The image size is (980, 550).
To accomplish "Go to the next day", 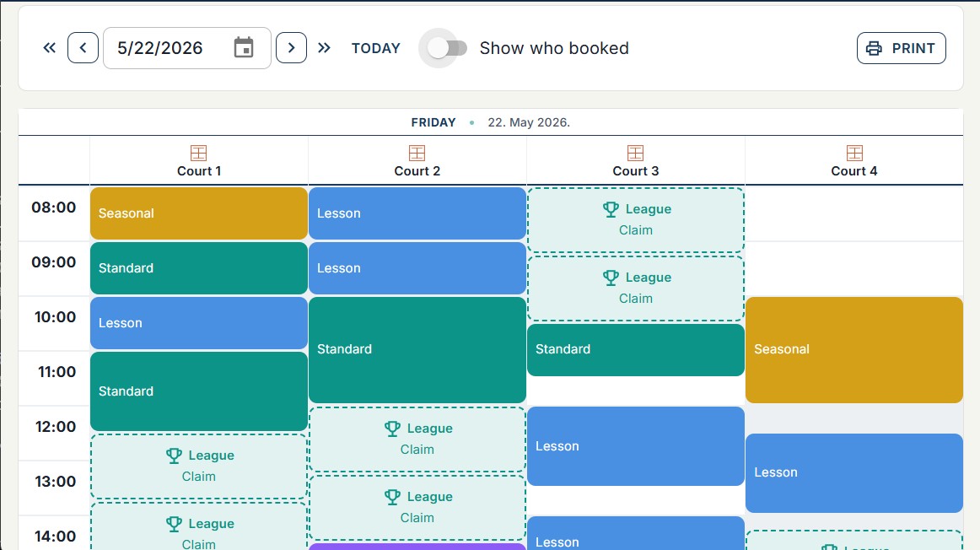I will click(x=291, y=48).
